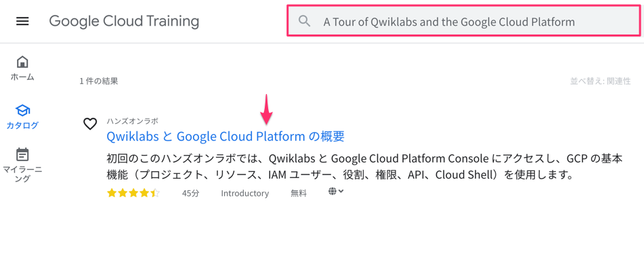Viewport: 644px width, 266px height.
Task: Select the カタログ graduation cap icon
Action: coord(22,110)
